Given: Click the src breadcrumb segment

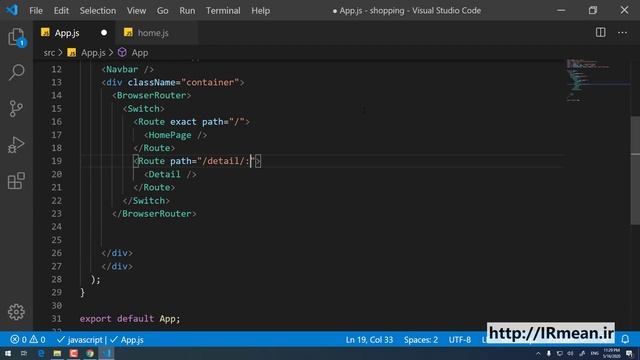Looking at the screenshot, I should point(49,53).
